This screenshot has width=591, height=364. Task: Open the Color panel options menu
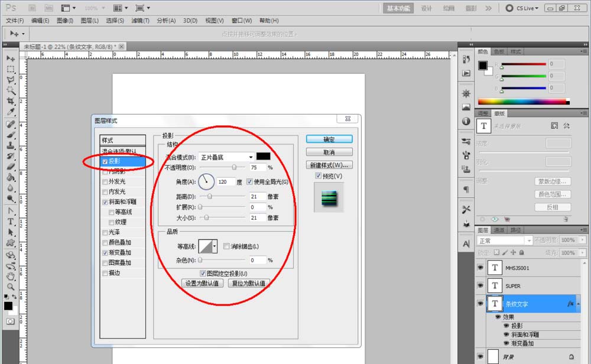(584, 51)
